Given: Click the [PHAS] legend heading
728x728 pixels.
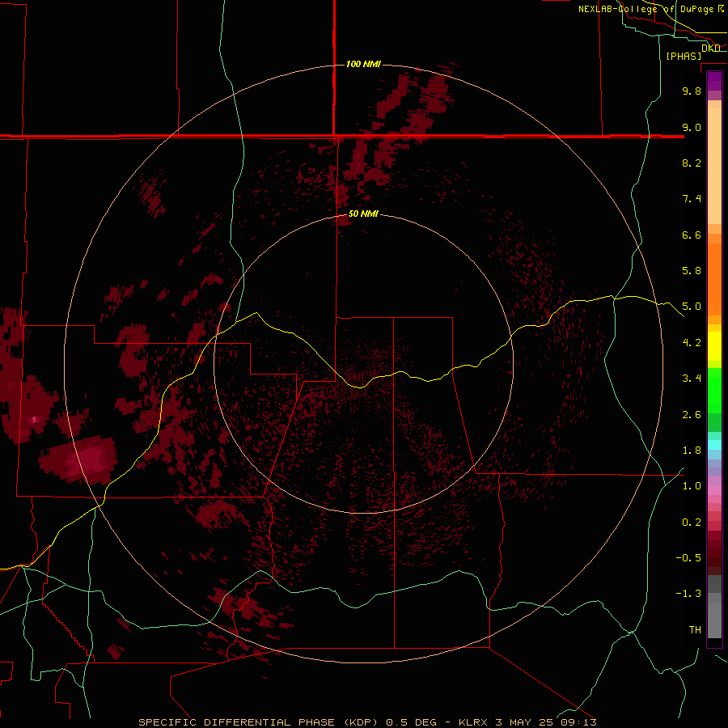Looking at the screenshot, I should click(684, 56).
